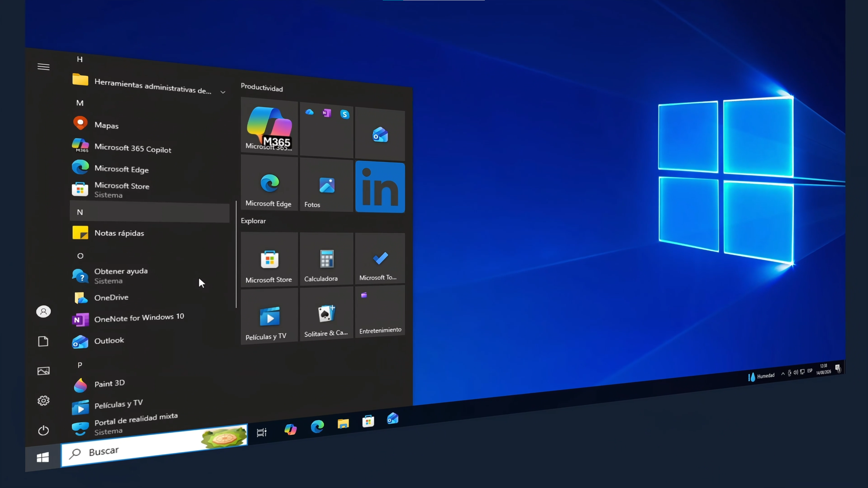Click the Explorar group title
The image size is (868, 488).
[x=253, y=221]
